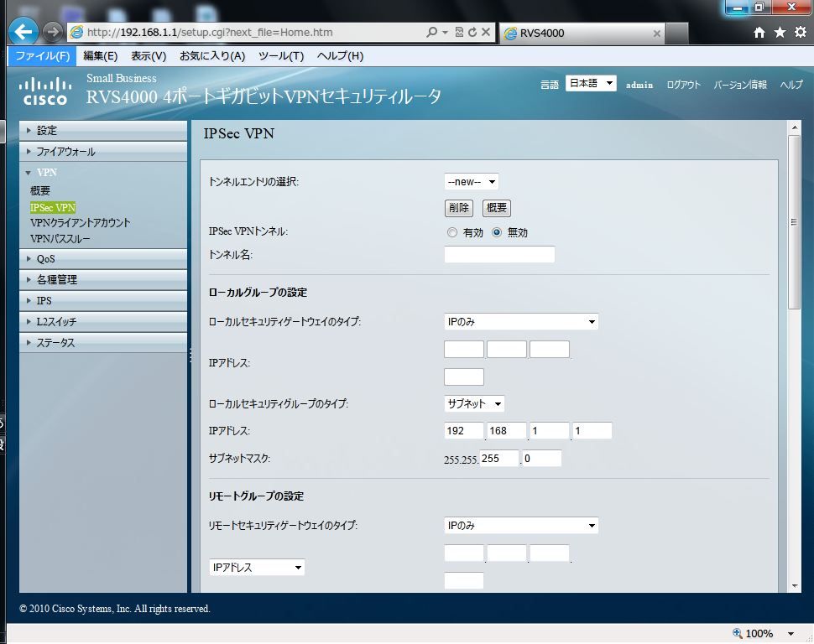Expand the ファイアウォール sidebar section
814x644 pixels.
(x=102, y=152)
